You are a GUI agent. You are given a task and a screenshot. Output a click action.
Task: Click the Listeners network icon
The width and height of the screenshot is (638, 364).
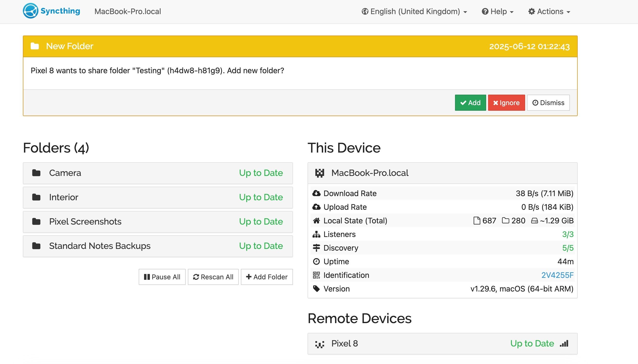click(x=316, y=234)
